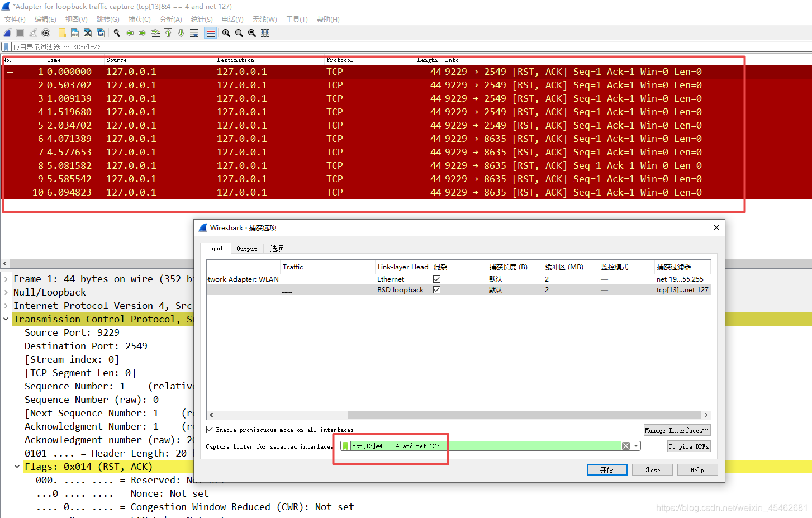Image resolution: width=812 pixels, height=518 pixels.
Task: Open a capture file with the folder icon
Action: pos(62,33)
